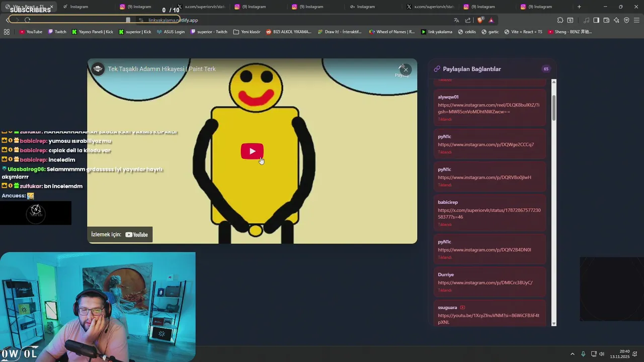644x362 pixels.
Task: Close the video popup with X
Action: click(406, 69)
